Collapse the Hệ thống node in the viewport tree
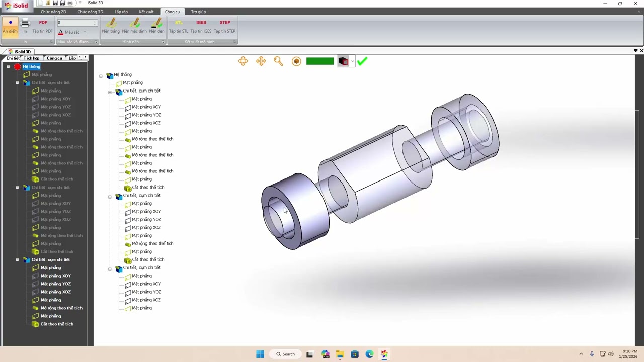The image size is (644, 362). [x=101, y=76]
